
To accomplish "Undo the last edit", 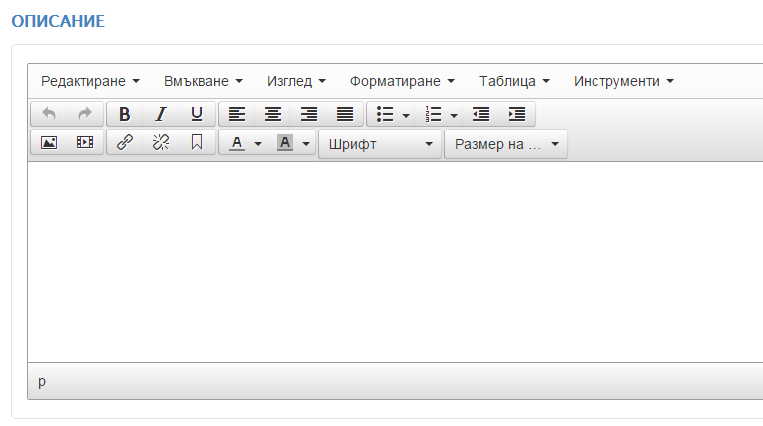I will (49, 114).
